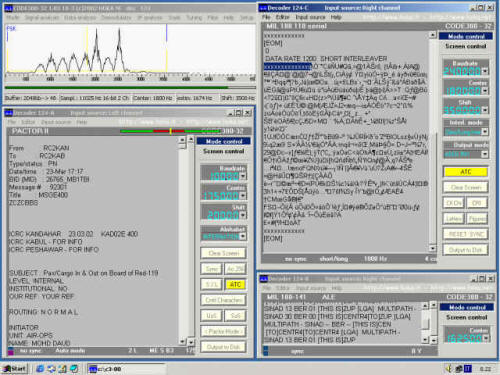Viewport: 500px width, 375px height.
Task: Open the Shift 200.00 dropdown in PACTOR panel
Action: coord(243,215)
